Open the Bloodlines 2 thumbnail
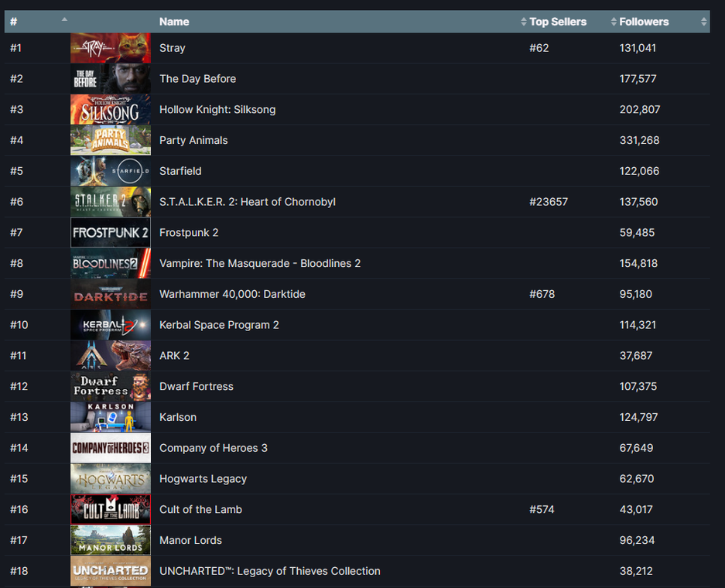Screen dimensions: 725x588 pyautogui.click(x=111, y=263)
